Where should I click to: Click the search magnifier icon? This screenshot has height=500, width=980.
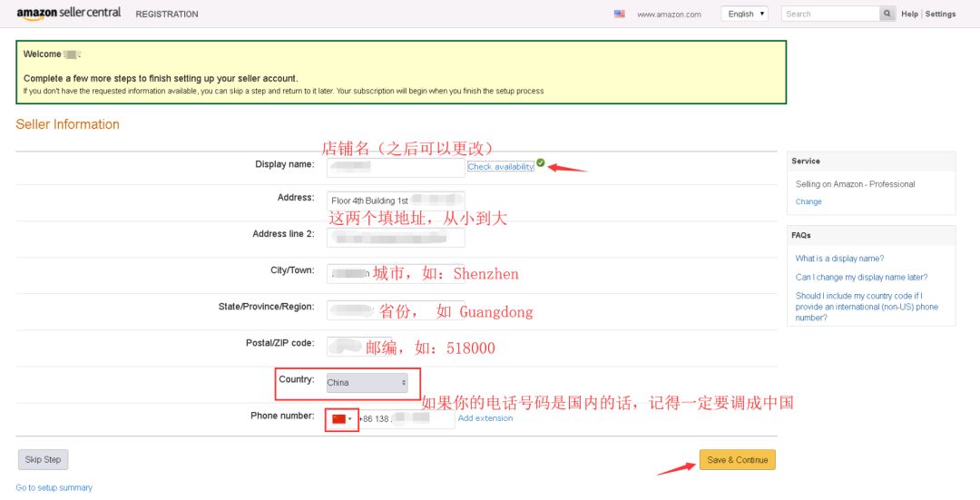[887, 14]
